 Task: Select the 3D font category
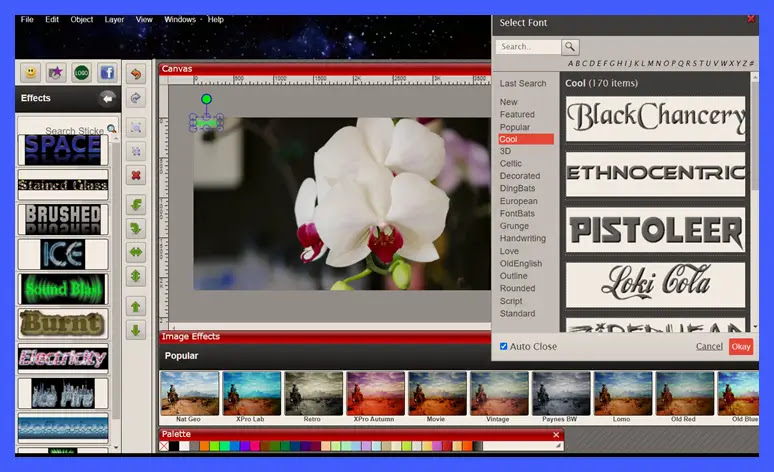point(505,151)
